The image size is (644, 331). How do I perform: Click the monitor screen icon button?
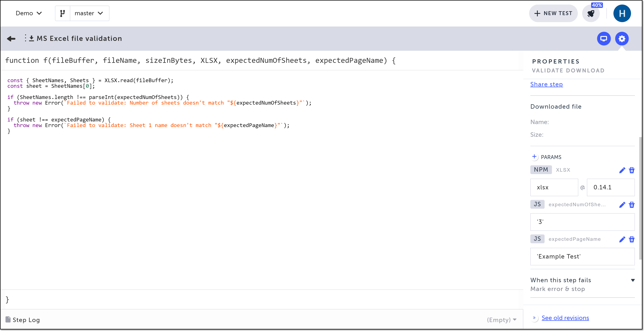pyautogui.click(x=604, y=39)
